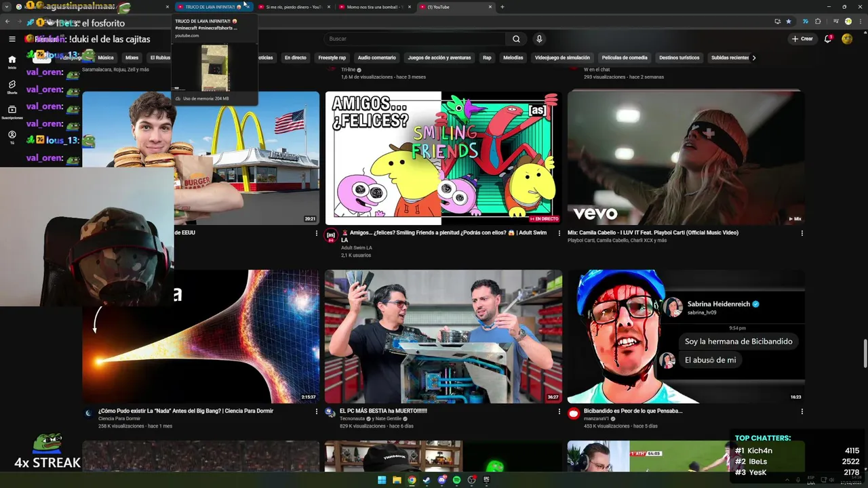This screenshot has height=488, width=868.
Task: Open the notifications bell
Action: coord(828,39)
